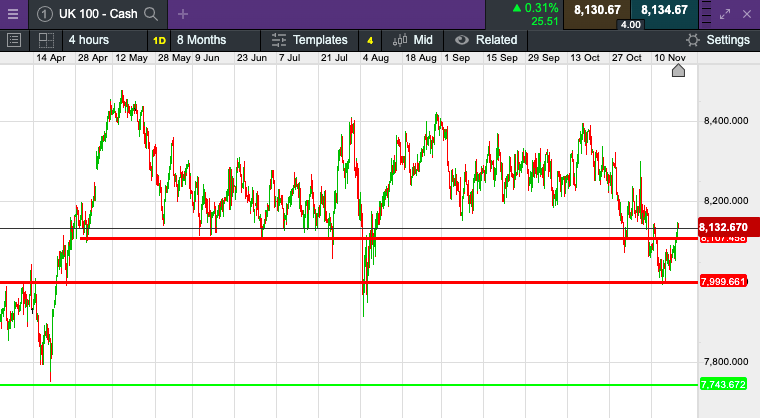Open the 8 Months range dropdown
Screen dimensions: 760x418
(x=215, y=40)
